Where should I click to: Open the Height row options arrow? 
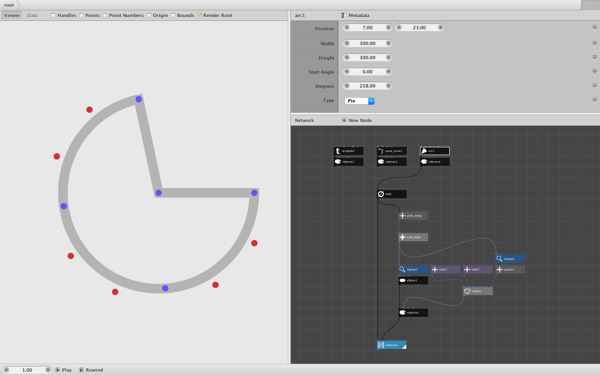594,57
